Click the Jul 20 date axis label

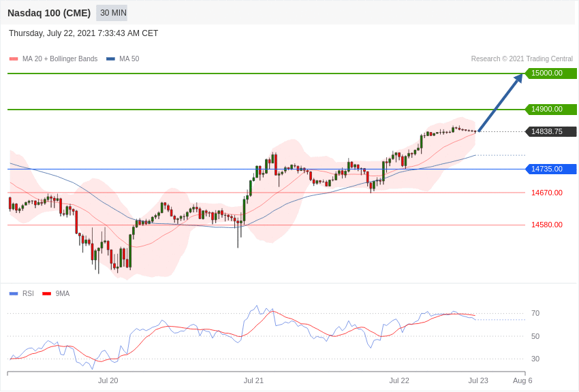108,380
